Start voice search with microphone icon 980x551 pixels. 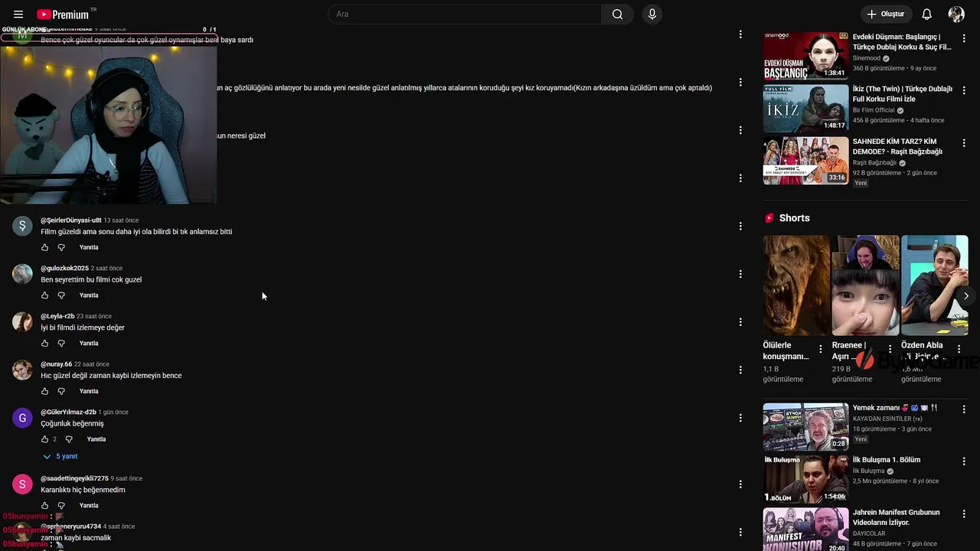pyautogui.click(x=652, y=15)
